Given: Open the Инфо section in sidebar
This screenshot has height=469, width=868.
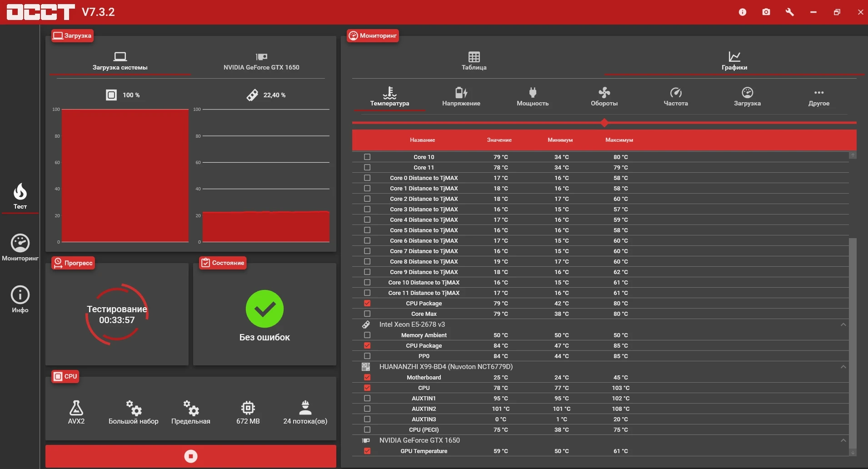Looking at the screenshot, I should tap(20, 299).
